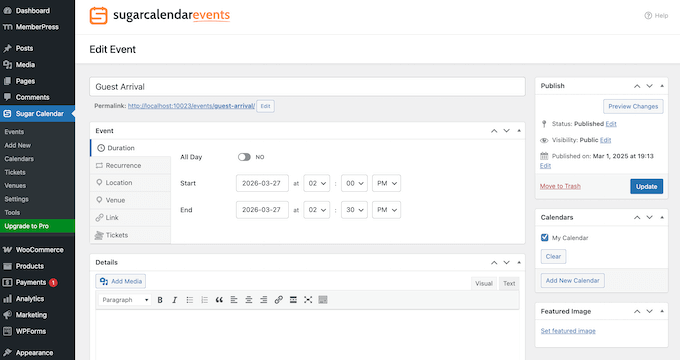
Task: Insert a bulleted list
Action: coord(190,300)
